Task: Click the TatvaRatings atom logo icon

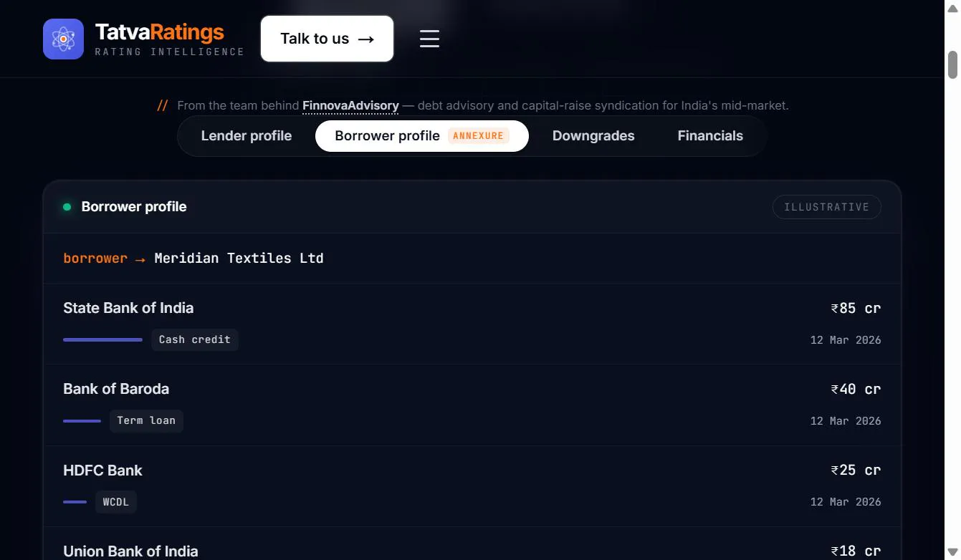Action: tap(63, 39)
